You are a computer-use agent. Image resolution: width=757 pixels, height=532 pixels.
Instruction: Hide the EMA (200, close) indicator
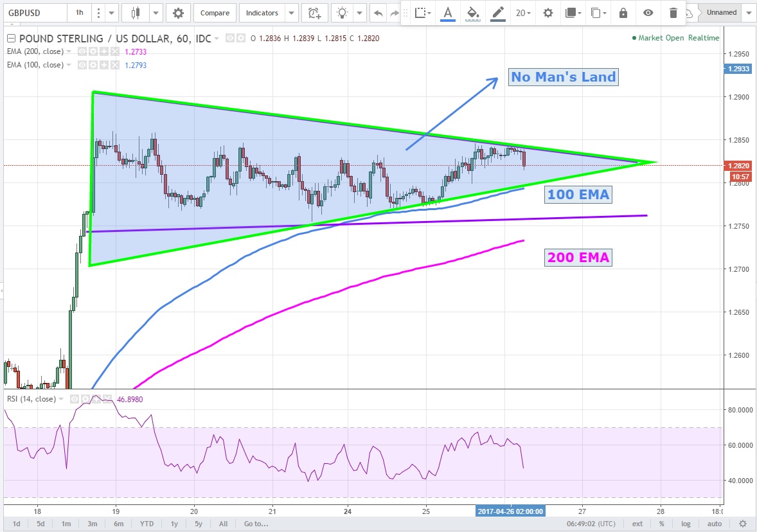[82, 51]
